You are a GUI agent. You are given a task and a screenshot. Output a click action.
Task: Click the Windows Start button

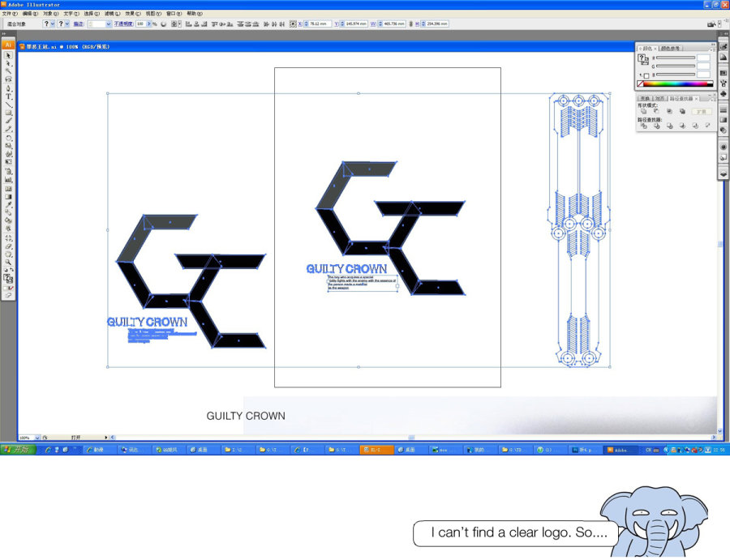17,450
